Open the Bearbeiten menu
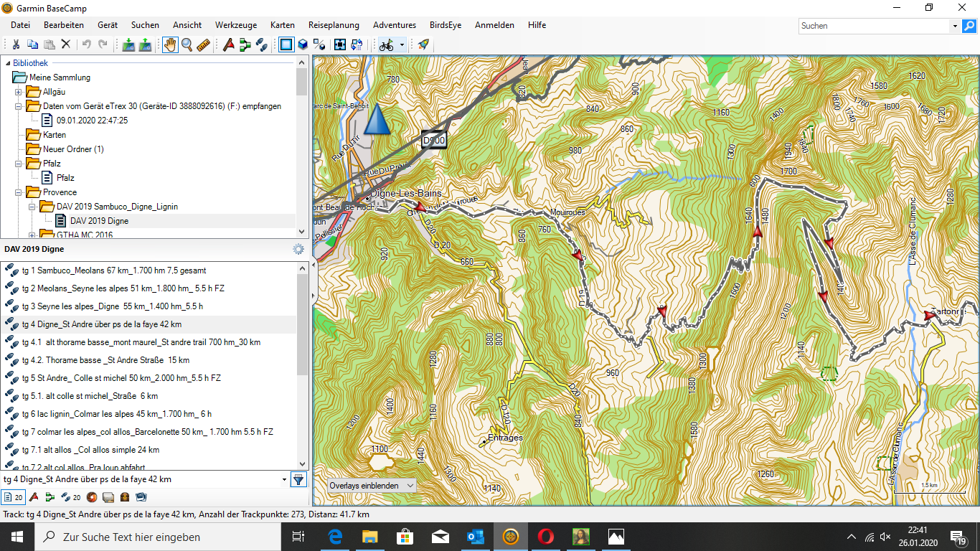 (64, 25)
